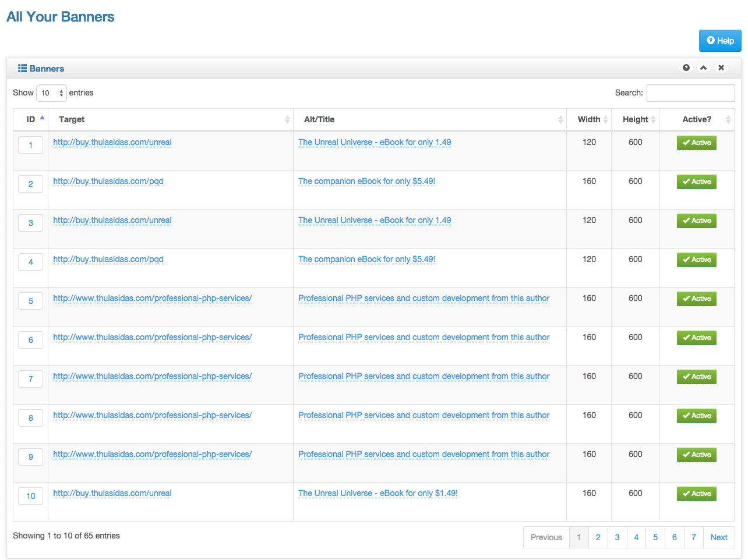748x560 pixels.
Task: Edit Alt/Title of banner 1
Action: [375, 142]
